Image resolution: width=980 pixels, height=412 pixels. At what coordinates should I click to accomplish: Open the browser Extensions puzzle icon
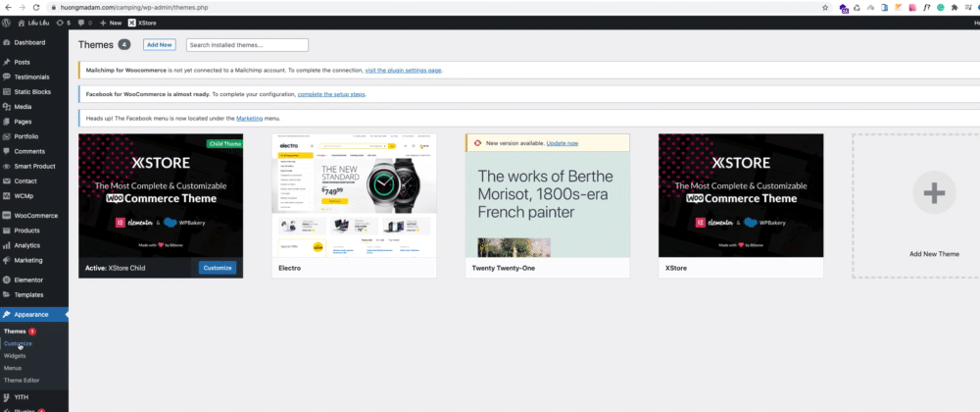coord(954,8)
